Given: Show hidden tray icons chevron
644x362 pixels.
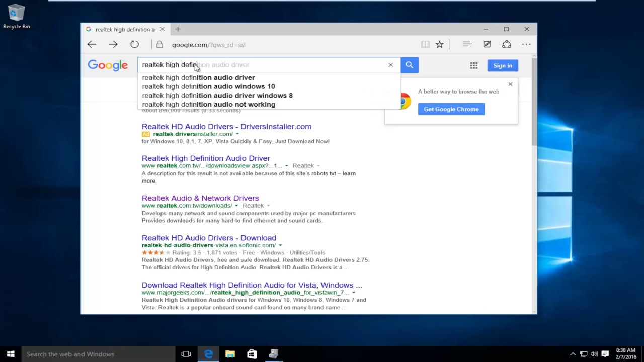Looking at the screenshot, I should coord(573,354).
